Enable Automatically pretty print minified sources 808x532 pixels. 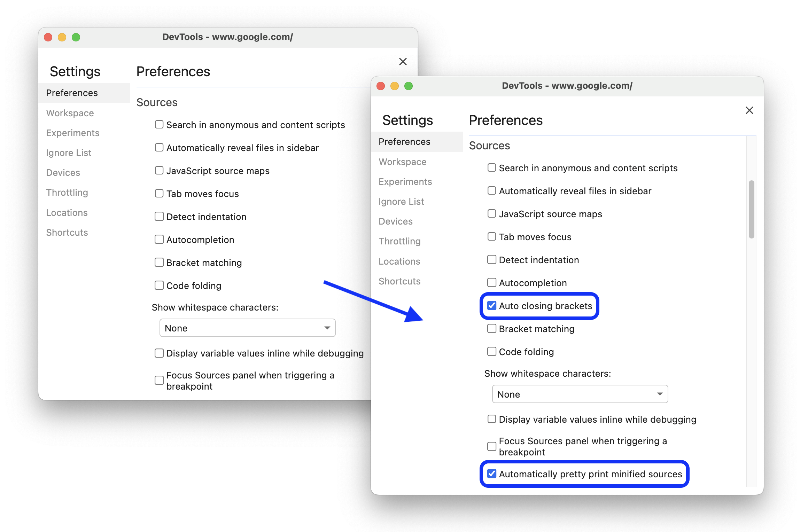[493, 473]
